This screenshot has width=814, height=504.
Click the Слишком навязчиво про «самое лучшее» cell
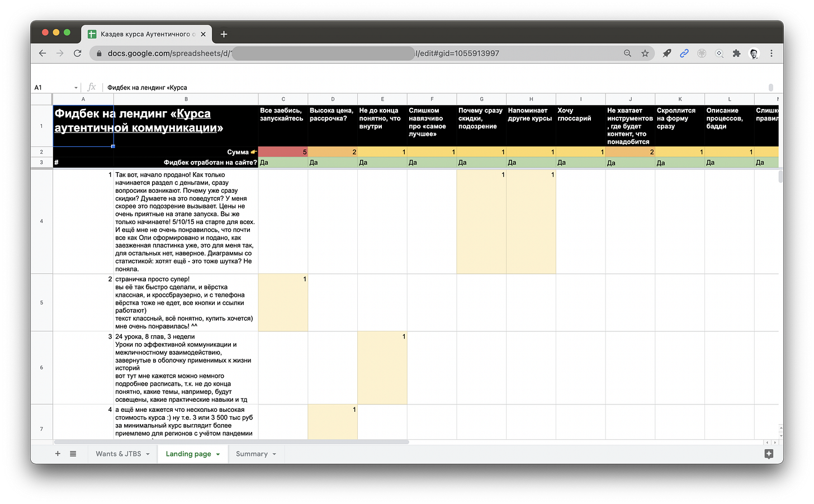click(x=432, y=126)
